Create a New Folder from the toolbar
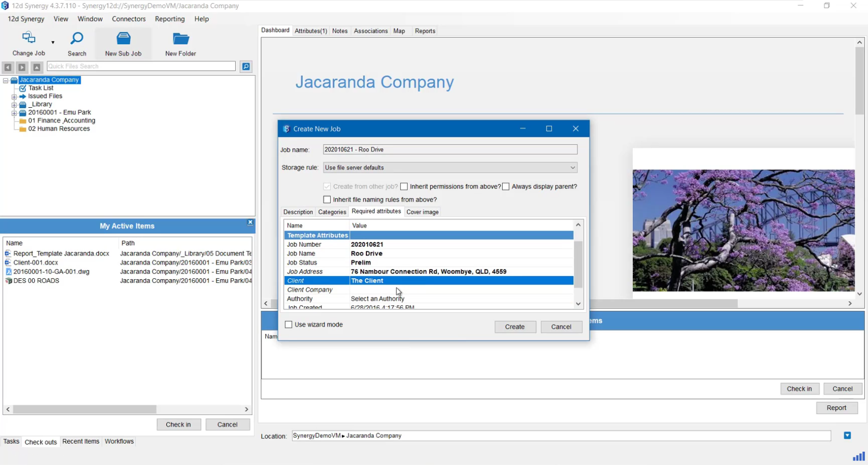Viewport: 868px width, 465px height. coord(181,38)
